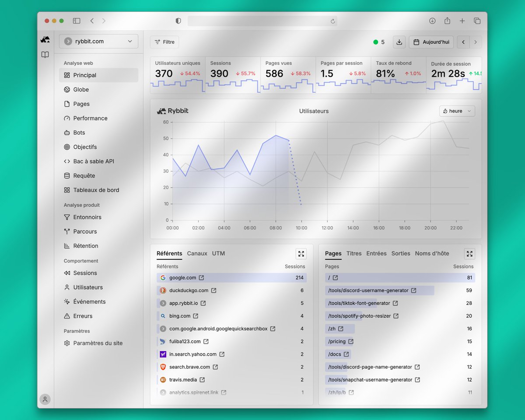This screenshot has width=525, height=420.
Task: Open the heure time bucket dropdown
Action: 457,111
